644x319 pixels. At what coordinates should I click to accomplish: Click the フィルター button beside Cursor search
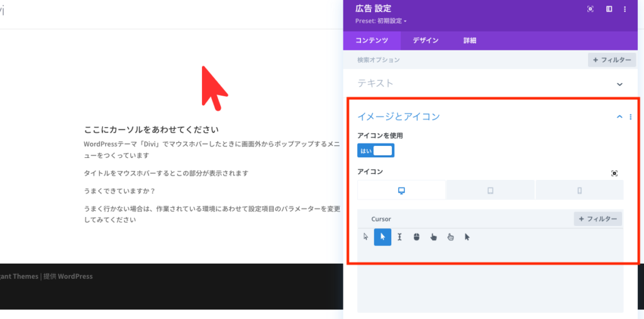coord(598,219)
